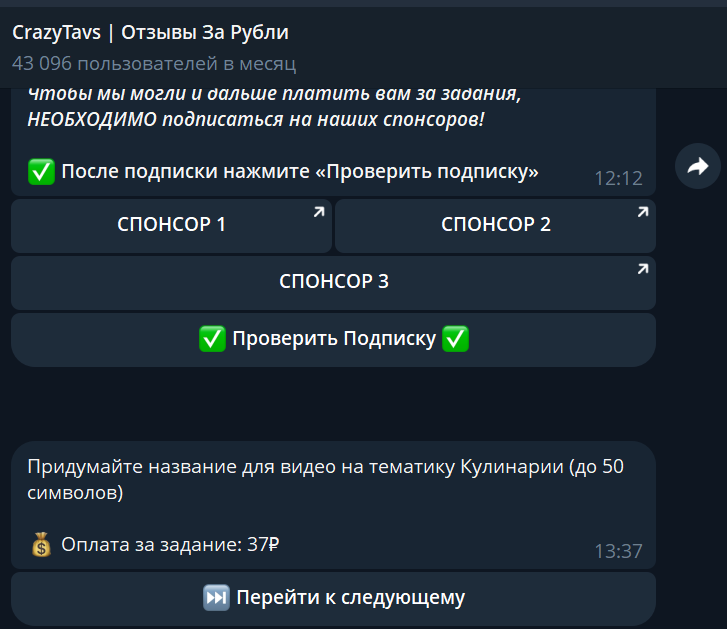Click the Придумайте название task message text
This screenshot has width=727, height=629.
tap(325, 479)
